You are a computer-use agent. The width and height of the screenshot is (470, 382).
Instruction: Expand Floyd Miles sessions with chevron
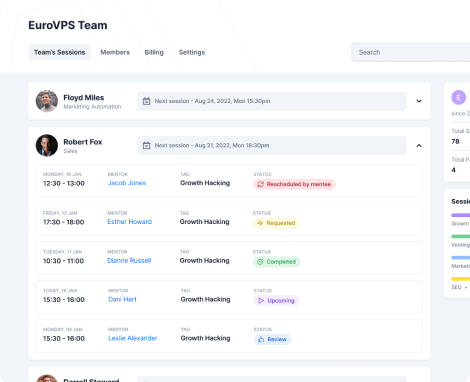coord(419,101)
